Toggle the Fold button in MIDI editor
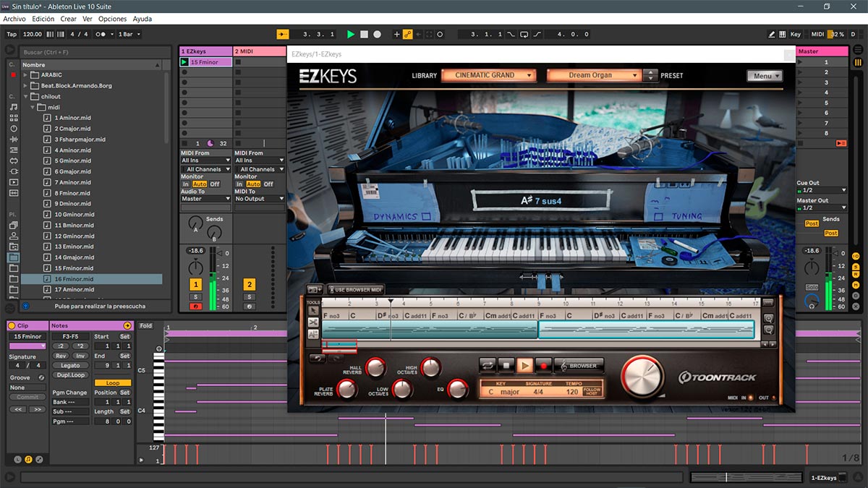The height and width of the screenshot is (488, 868). 146,326
